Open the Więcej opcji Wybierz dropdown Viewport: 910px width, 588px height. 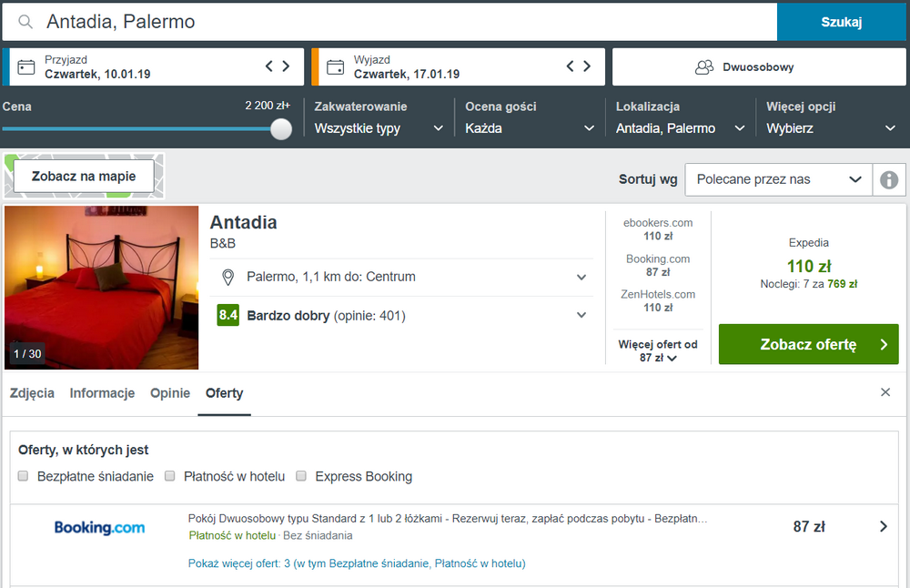coord(831,128)
